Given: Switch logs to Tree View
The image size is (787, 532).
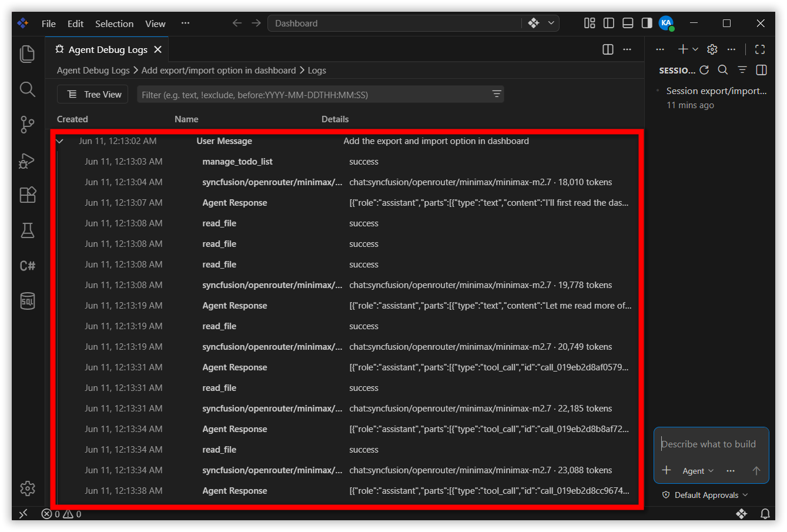Looking at the screenshot, I should click(94, 94).
